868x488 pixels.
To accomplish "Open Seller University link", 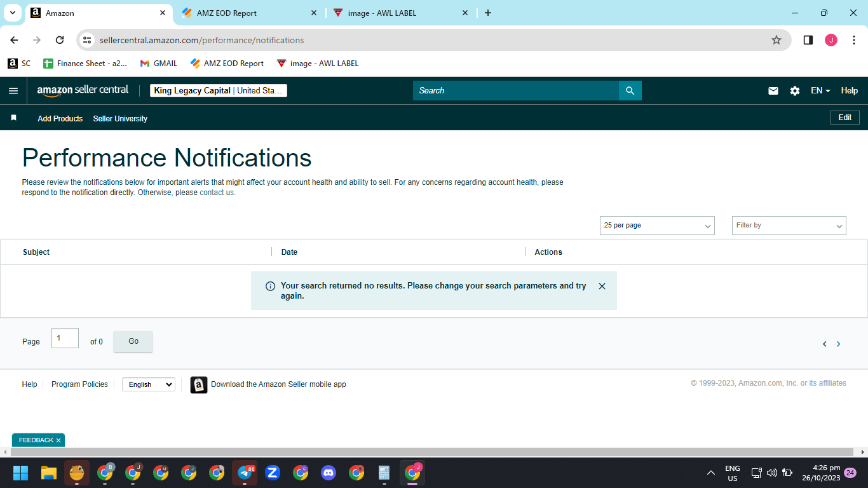I will (x=120, y=119).
